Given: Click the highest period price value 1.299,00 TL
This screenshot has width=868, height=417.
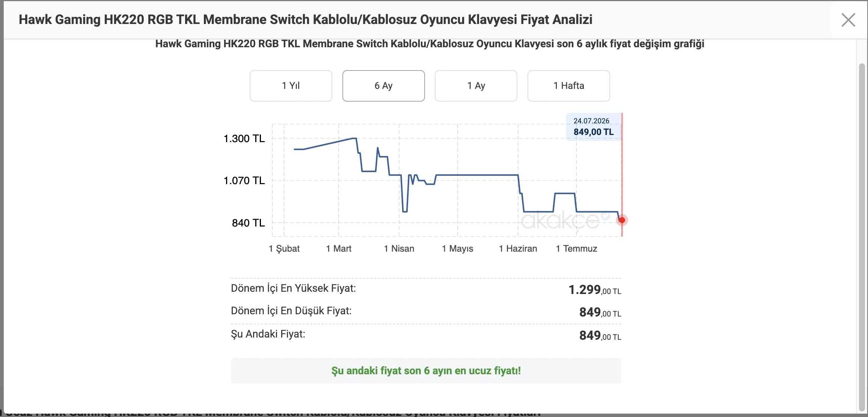Looking at the screenshot, I should 595,290.
